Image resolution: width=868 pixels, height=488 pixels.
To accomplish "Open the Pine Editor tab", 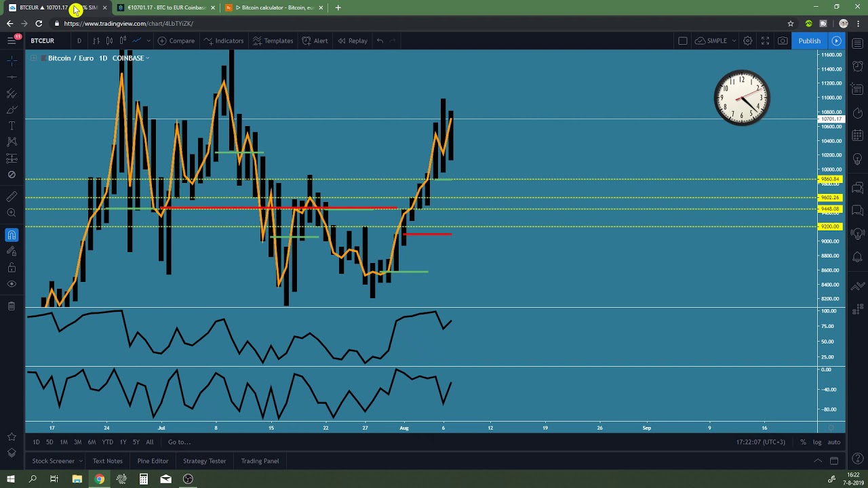I will (x=153, y=461).
